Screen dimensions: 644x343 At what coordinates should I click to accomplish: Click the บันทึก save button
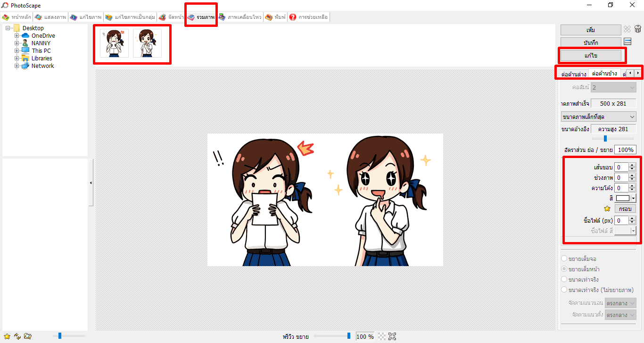point(591,42)
